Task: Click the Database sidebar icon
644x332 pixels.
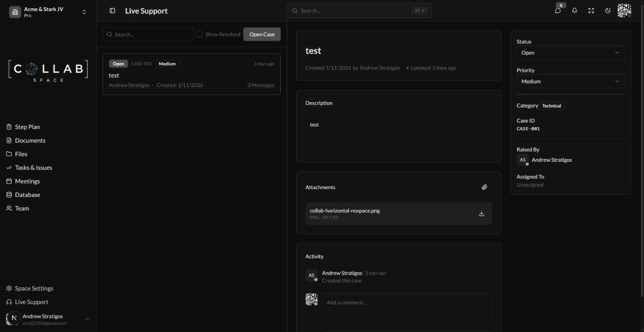Action: tap(9, 194)
